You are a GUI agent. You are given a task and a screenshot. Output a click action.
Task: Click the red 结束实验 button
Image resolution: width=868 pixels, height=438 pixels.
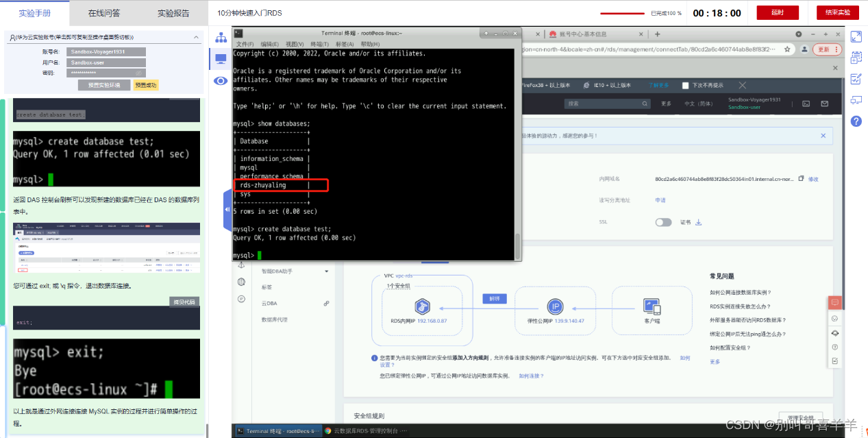pyautogui.click(x=837, y=12)
